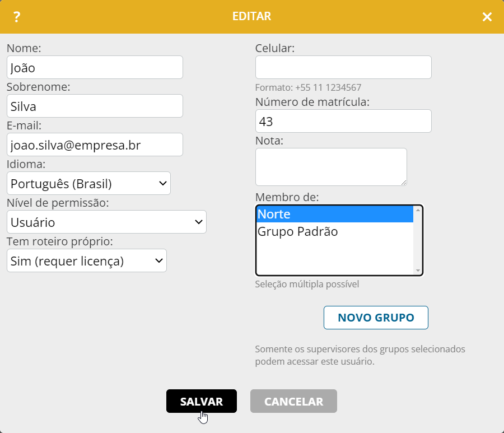
Task: Open the Tem roteiro próprio dropdown
Action: point(87,260)
